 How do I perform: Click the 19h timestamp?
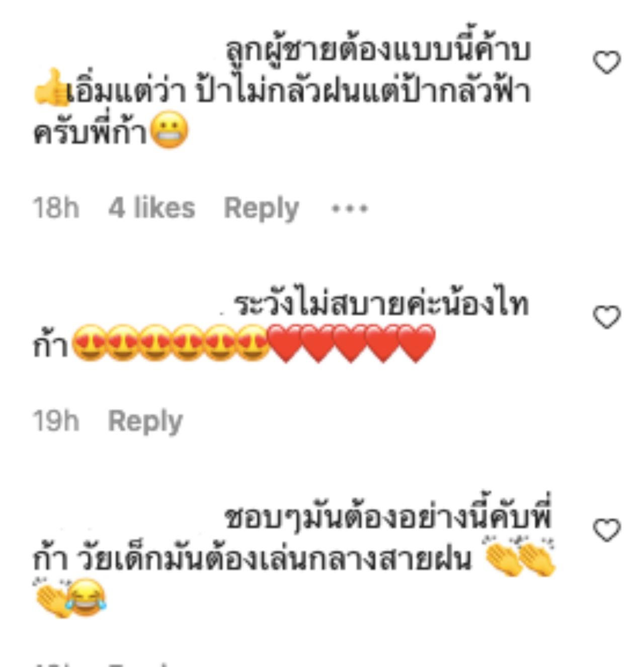tap(56, 421)
